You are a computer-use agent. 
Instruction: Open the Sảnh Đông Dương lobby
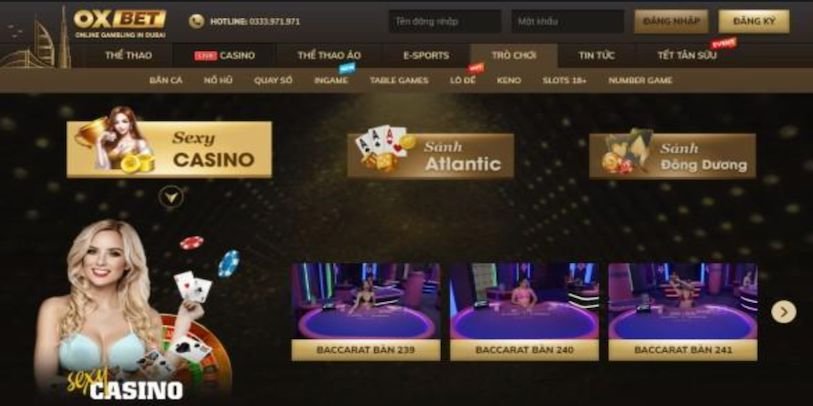(672, 156)
